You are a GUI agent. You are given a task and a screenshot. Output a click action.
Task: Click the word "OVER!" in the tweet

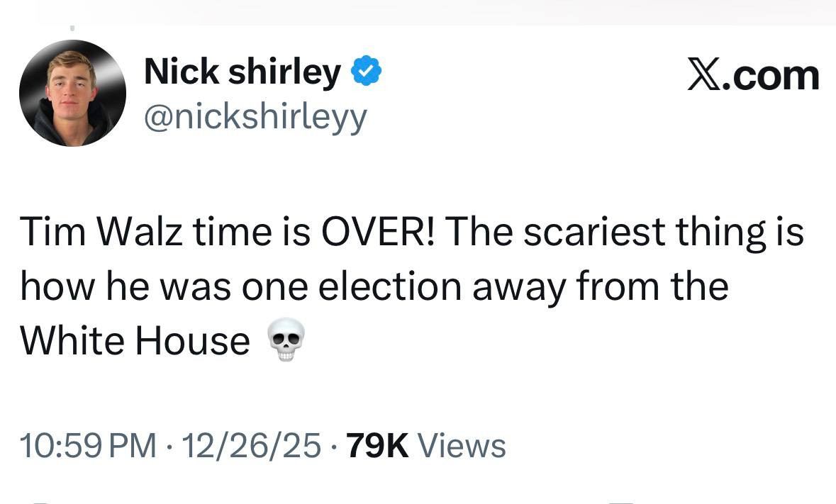tap(382, 231)
